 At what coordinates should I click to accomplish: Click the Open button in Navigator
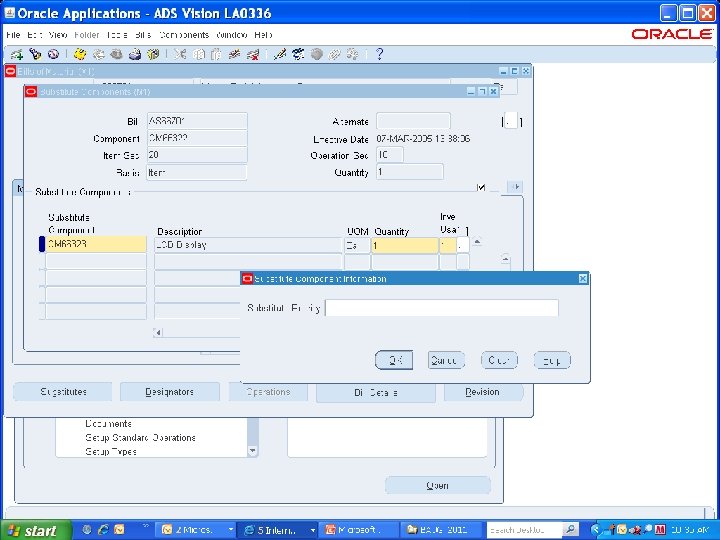pos(438,485)
